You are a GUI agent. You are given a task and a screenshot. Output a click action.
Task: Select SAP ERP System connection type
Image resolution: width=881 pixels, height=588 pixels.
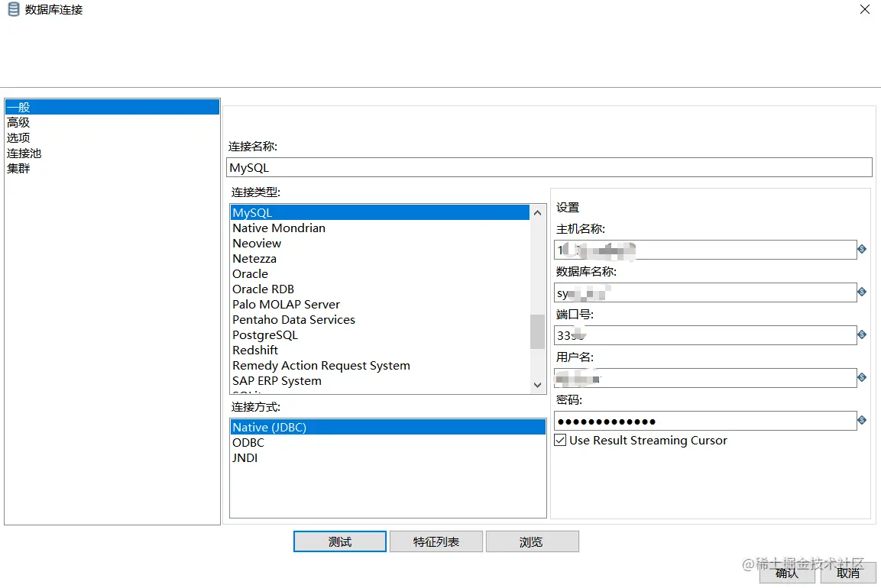[380, 381]
